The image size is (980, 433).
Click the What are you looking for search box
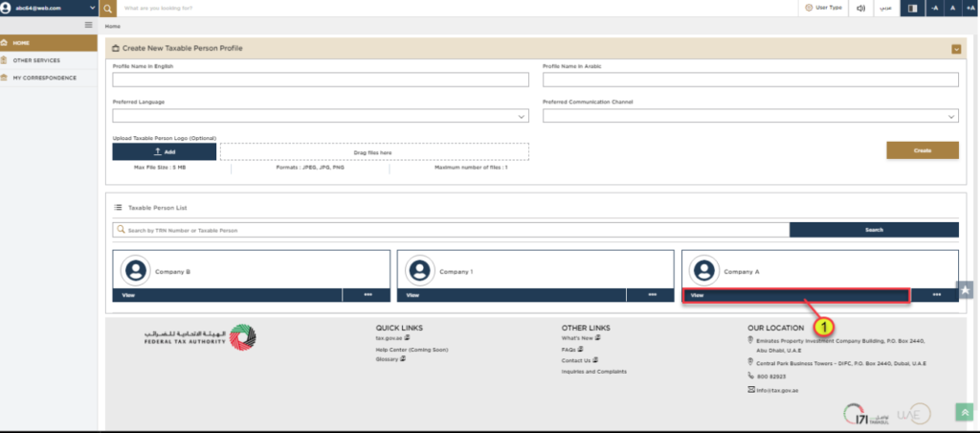click(457, 8)
